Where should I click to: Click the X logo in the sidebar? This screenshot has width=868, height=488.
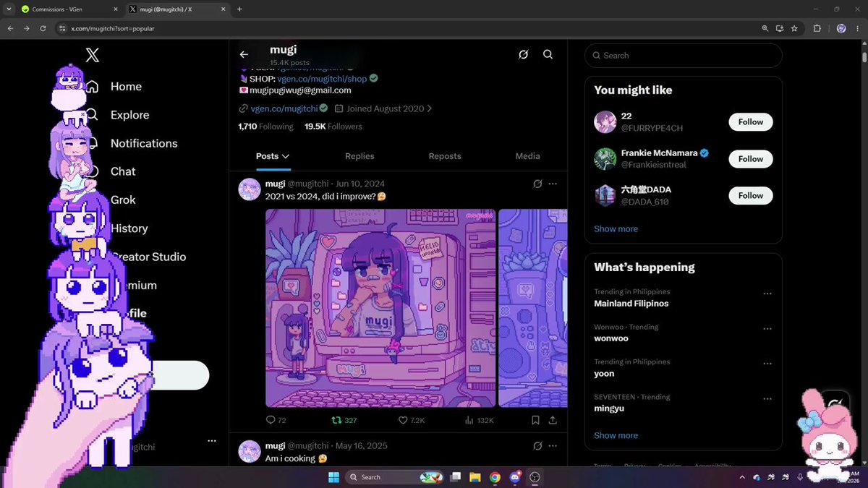(x=92, y=55)
